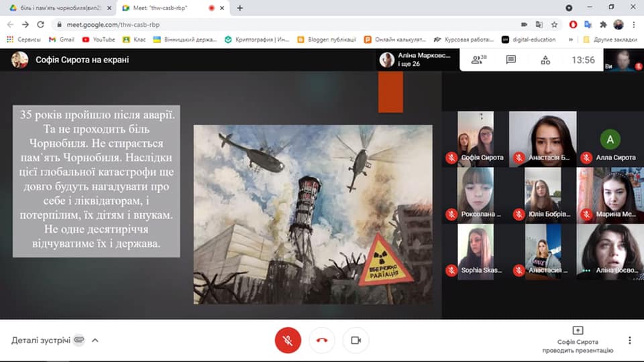Click the attachment icon beside meeting details
644x362 pixels.
click(x=79, y=340)
